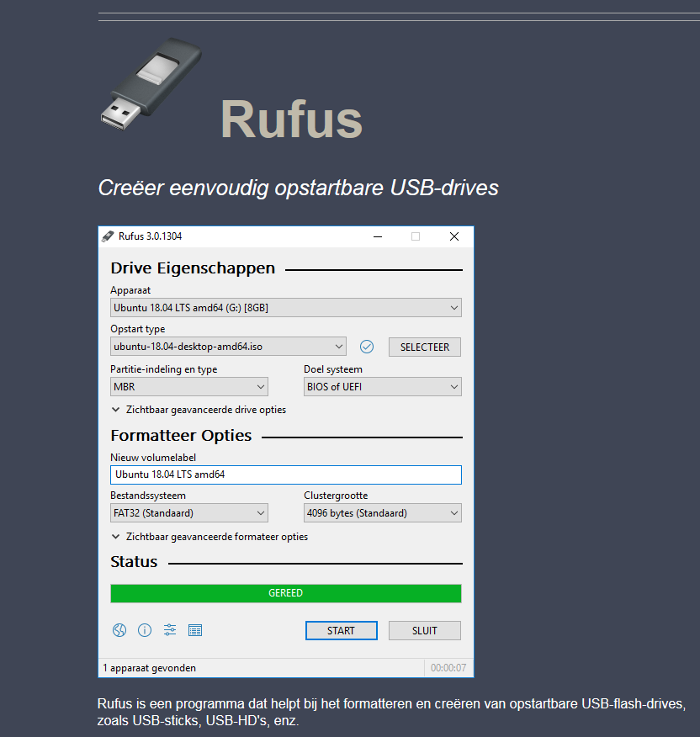Close the Rufus 3.0.1304 window
The width and height of the screenshot is (700, 737).
(x=454, y=236)
